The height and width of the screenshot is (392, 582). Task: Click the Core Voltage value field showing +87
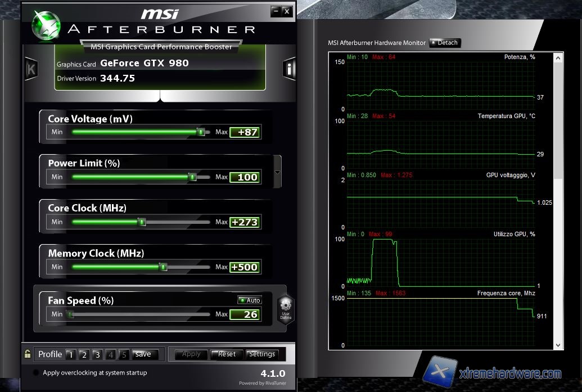pyautogui.click(x=246, y=132)
